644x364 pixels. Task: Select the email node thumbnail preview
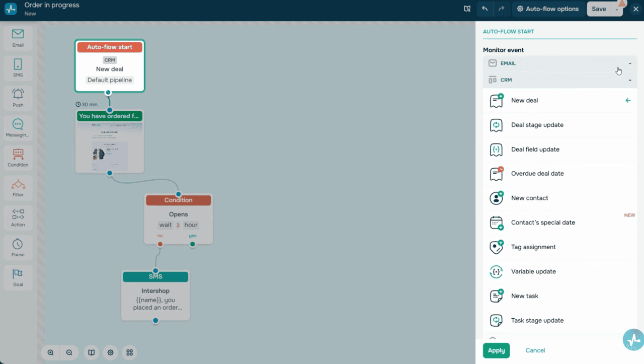pyautogui.click(x=110, y=147)
